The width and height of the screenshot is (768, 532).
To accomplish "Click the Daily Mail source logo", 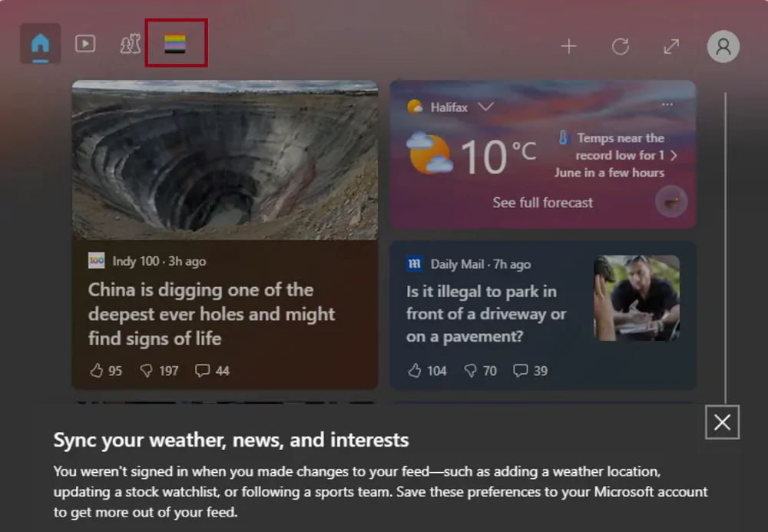I will (415, 264).
